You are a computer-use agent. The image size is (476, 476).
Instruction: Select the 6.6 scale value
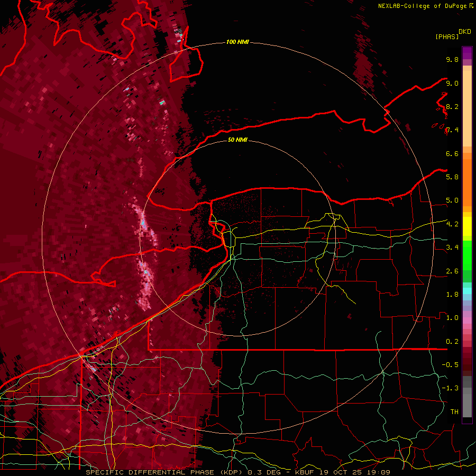[452, 153]
